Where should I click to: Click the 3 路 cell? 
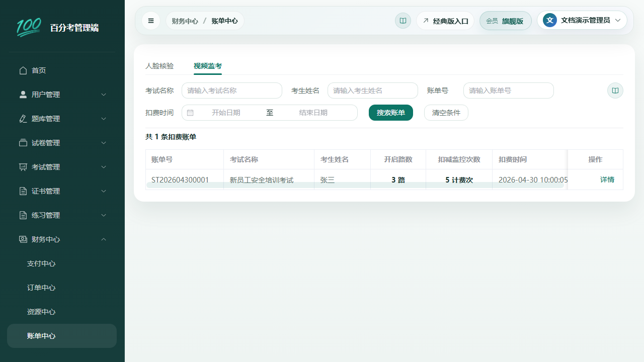pyautogui.click(x=398, y=179)
